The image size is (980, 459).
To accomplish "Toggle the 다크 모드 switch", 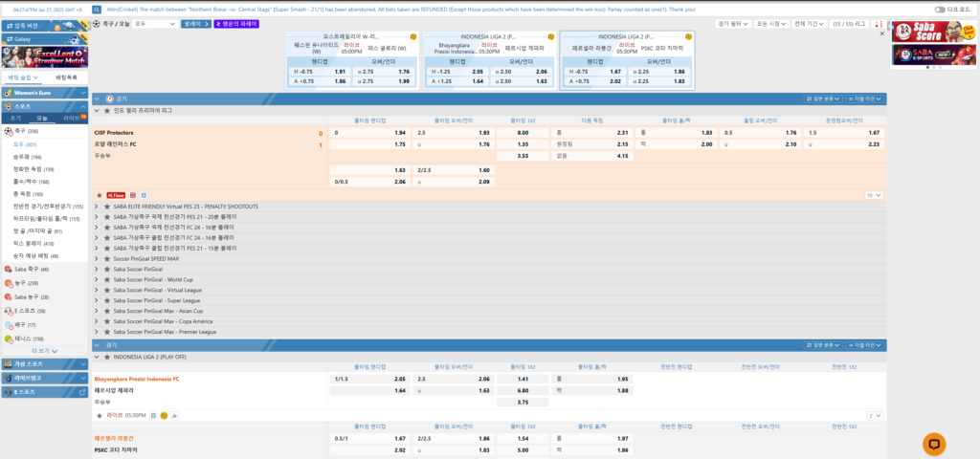I will pos(940,10).
